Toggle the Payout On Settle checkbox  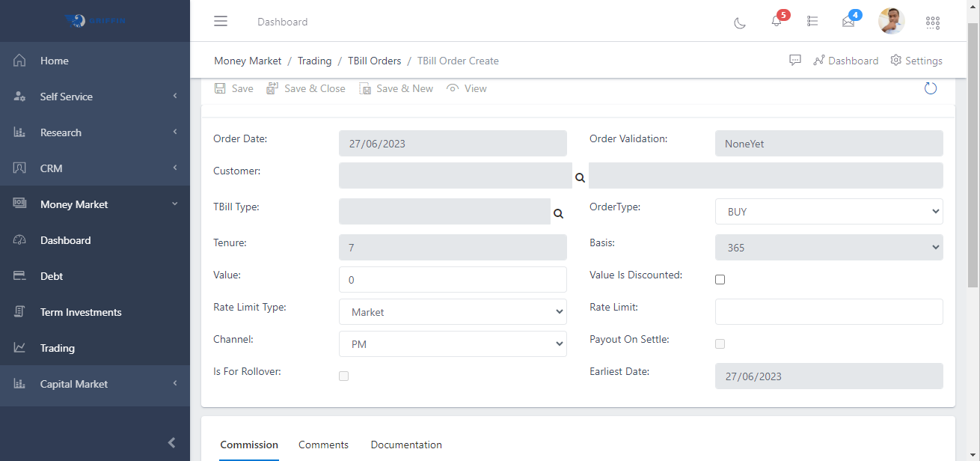pos(720,344)
